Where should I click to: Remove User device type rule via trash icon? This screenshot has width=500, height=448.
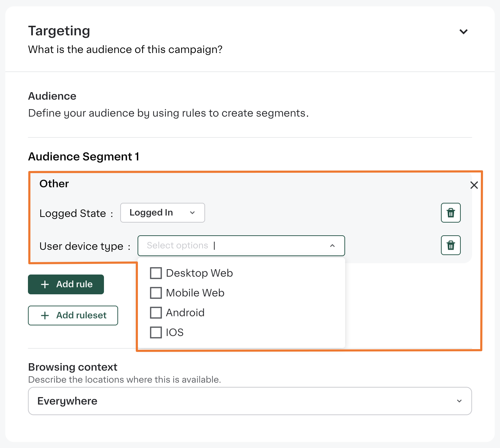(x=450, y=245)
